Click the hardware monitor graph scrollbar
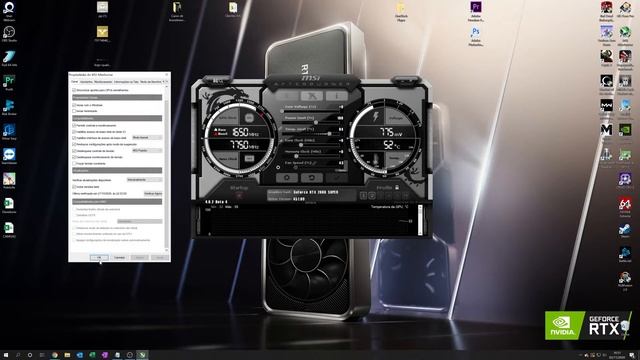Image resolution: width=640 pixels, height=360 pixels. pyautogui.click(x=420, y=220)
